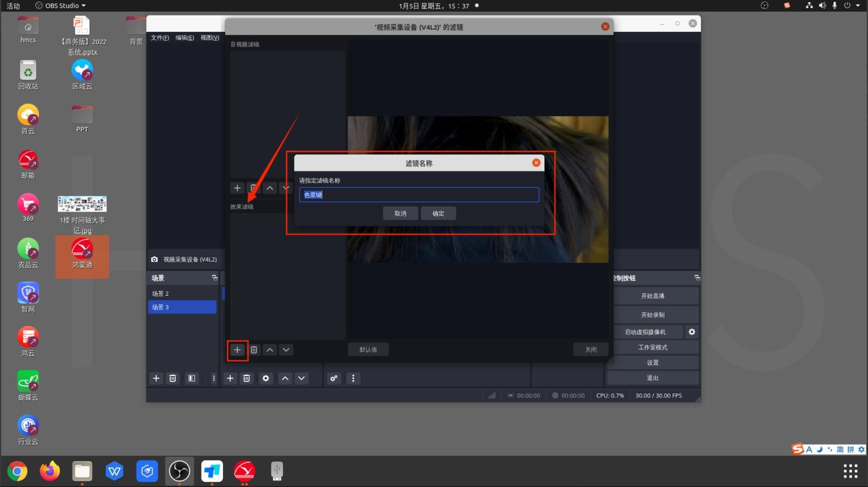
Task: Confirm filter name with 确定 button
Action: [x=438, y=214]
